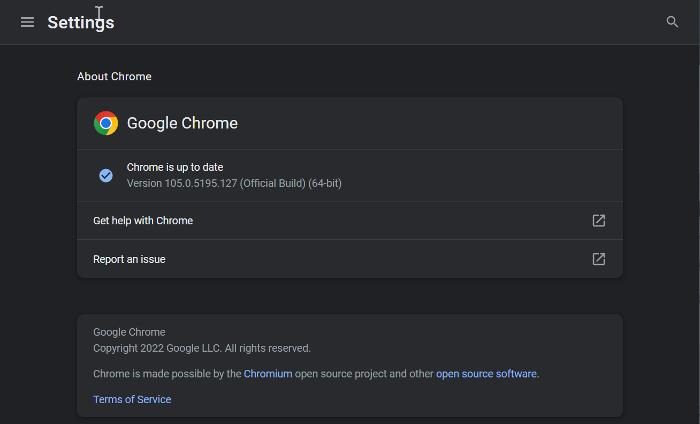The height and width of the screenshot is (424, 700).
Task: Open external link icon for Report an issue
Action: coord(599,259)
